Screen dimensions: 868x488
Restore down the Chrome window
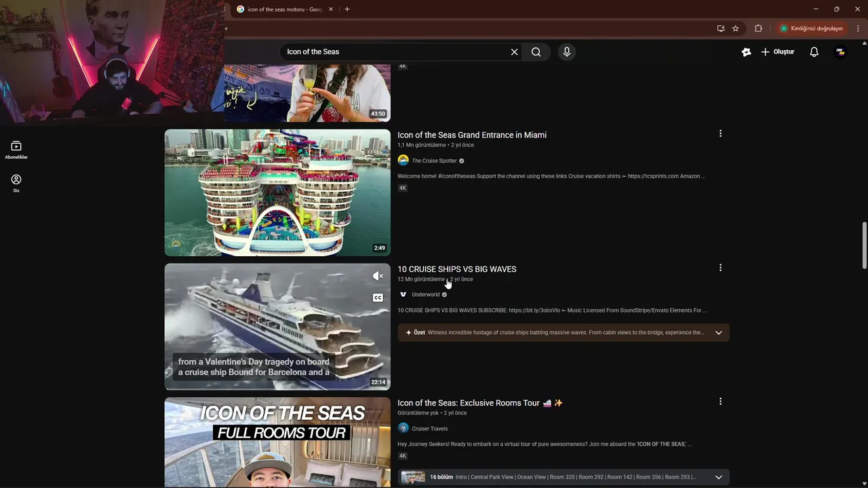(836, 9)
